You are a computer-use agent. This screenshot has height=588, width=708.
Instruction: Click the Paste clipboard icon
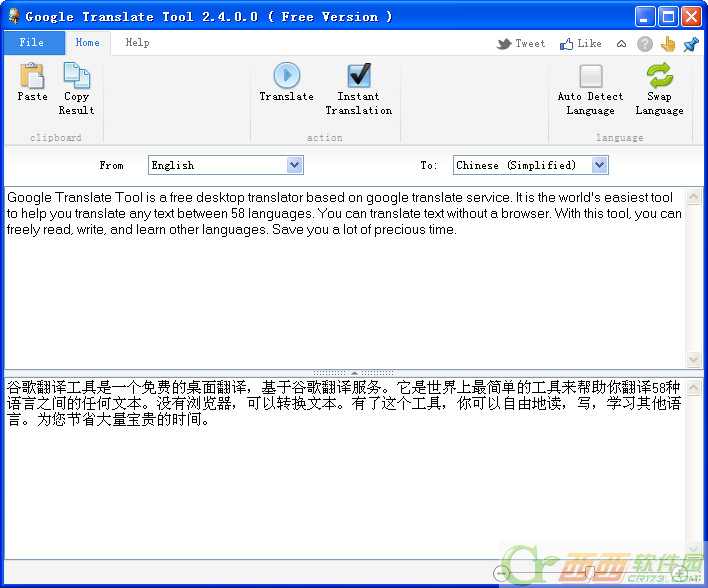pos(32,76)
